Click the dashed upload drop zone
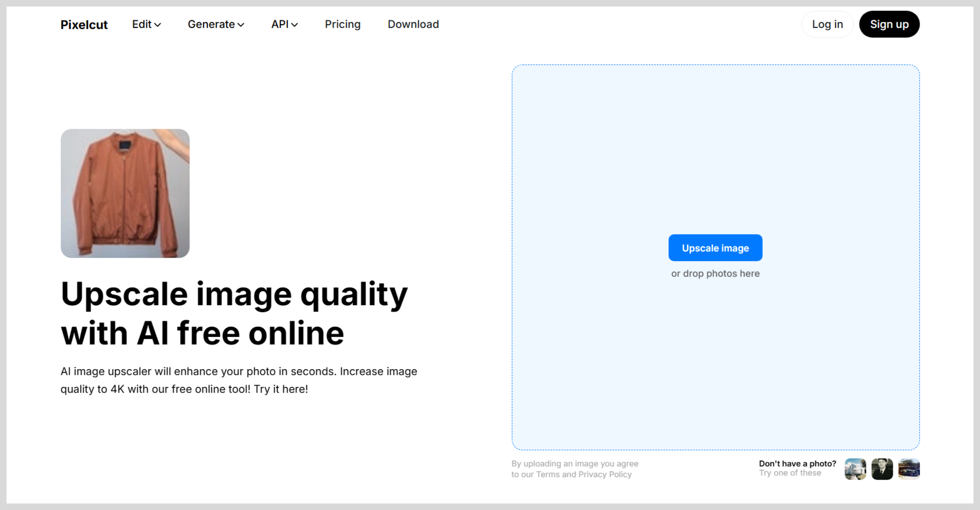The height and width of the screenshot is (510, 980). (x=716, y=257)
